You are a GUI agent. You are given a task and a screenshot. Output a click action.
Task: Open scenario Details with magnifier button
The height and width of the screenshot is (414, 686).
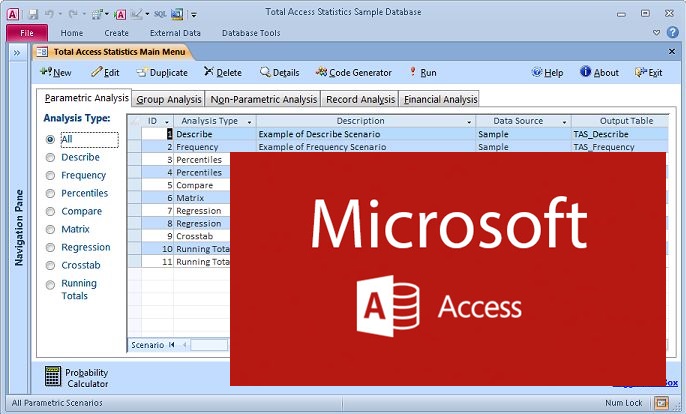[280, 72]
